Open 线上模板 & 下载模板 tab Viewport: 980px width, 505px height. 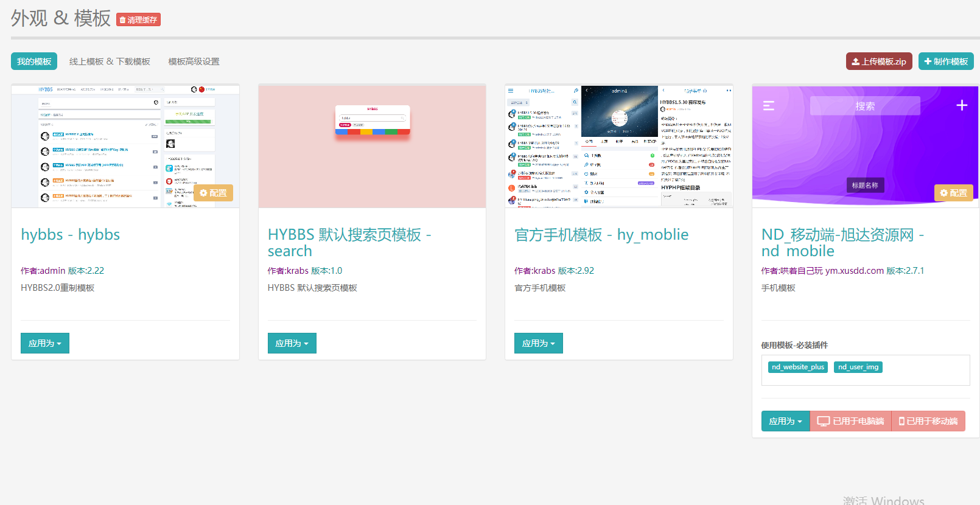(x=110, y=61)
